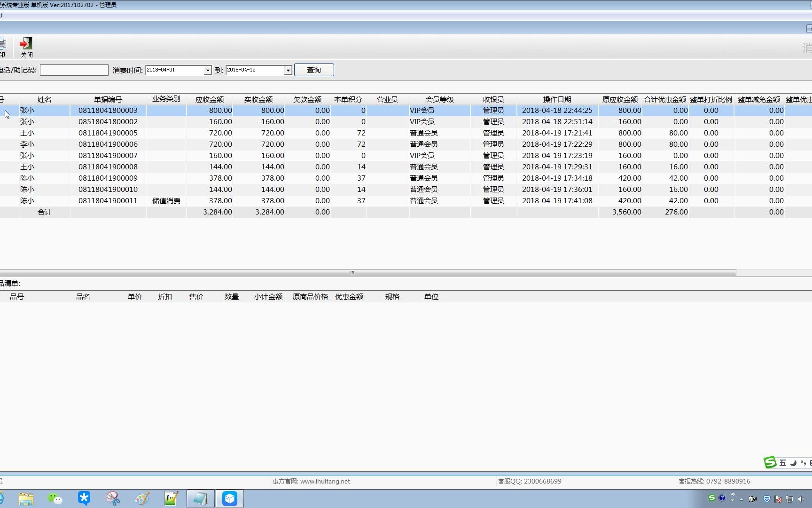This screenshot has height=508, width=812.
Task: Select order row 08118041900009
Action: (x=406, y=178)
